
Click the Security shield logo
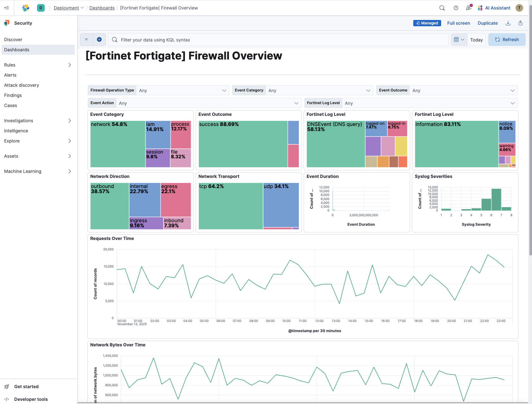click(x=7, y=23)
